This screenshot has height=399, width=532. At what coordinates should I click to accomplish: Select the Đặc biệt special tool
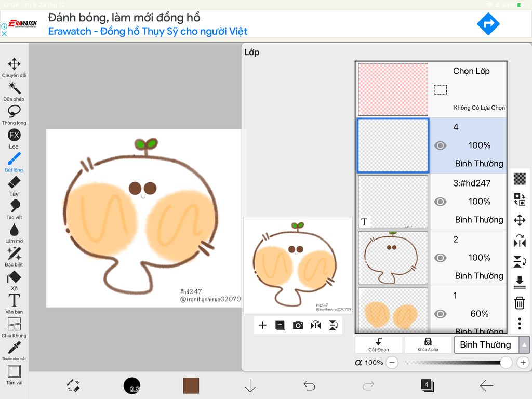(14, 257)
